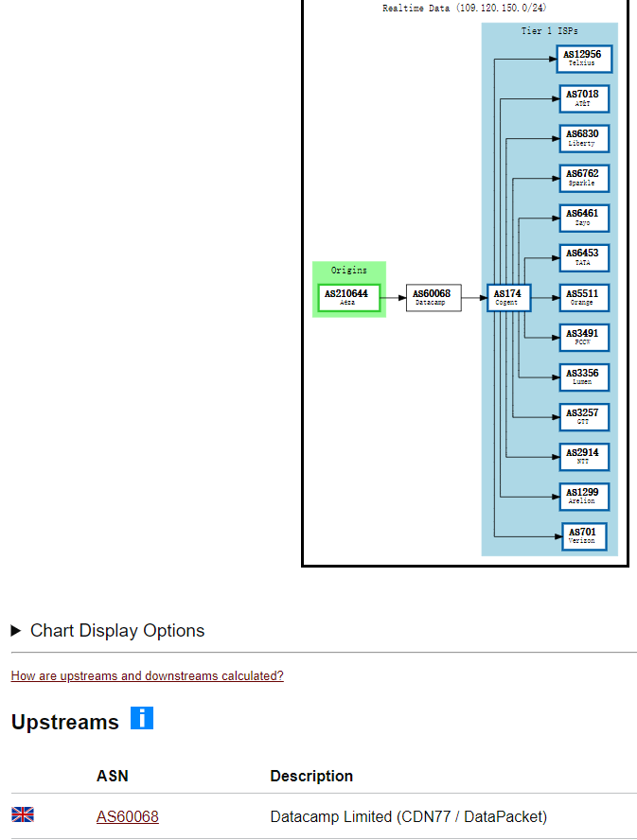637x840 pixels.
Task: Select the AS174 Cogent graph node
Action: [508, 297]
